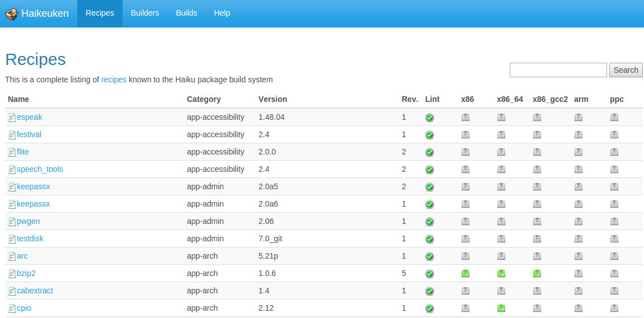The image size is (644, 318).
Task: Open keepassx version 2.0a5 recipe link
Action: 33,186
